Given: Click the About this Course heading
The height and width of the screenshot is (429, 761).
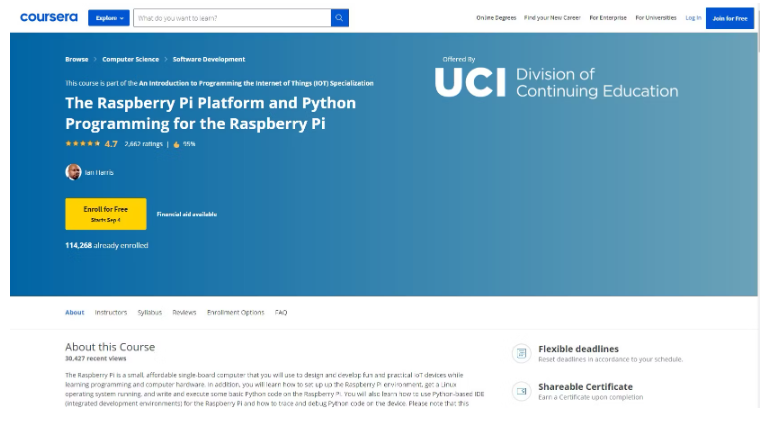Looking at the screenshot, I should tap(110, 347).
